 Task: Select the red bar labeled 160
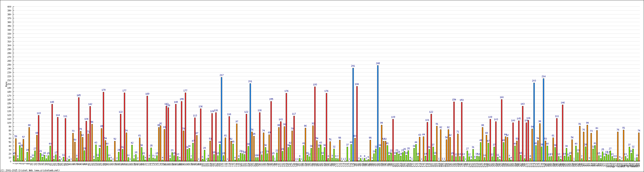click(502, 131)
